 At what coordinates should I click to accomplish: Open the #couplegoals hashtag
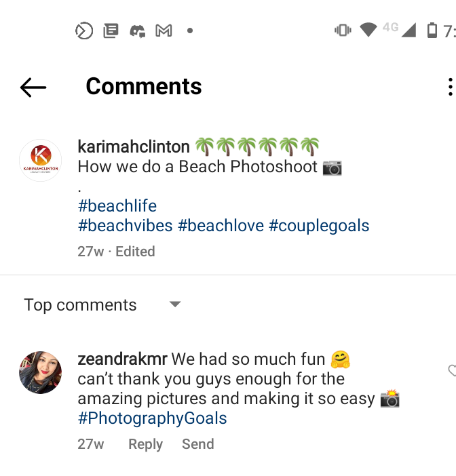319,225
